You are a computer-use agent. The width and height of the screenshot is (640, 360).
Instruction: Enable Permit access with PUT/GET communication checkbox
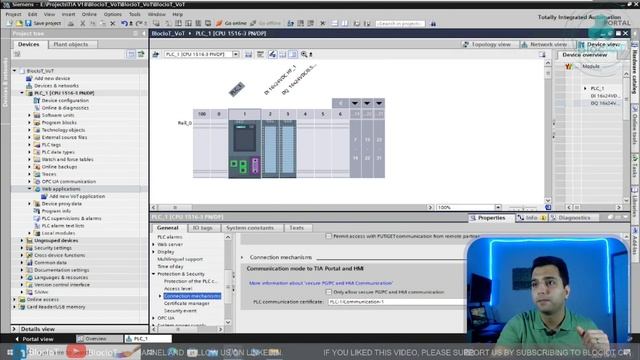pos(329,236)
